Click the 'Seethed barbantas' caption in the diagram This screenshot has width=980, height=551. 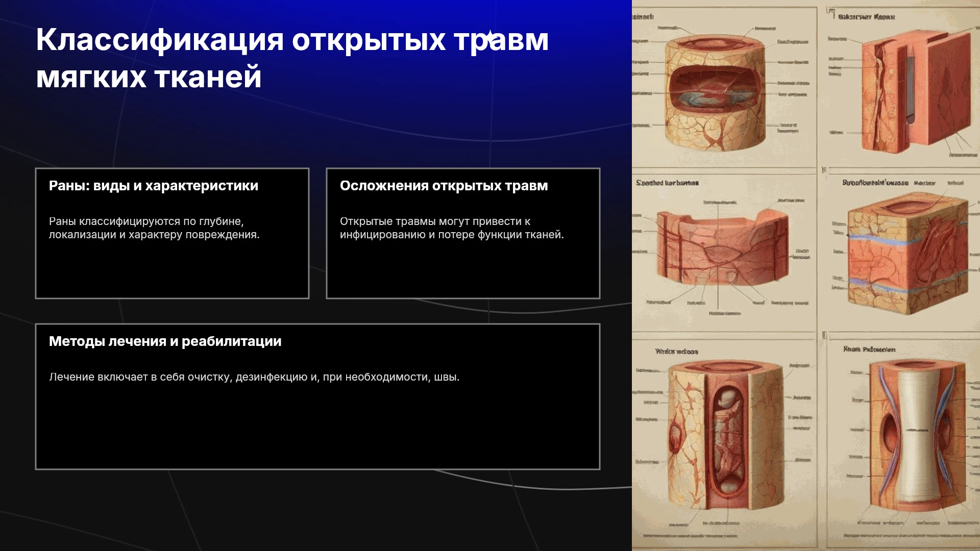click(x=667, y=183)
